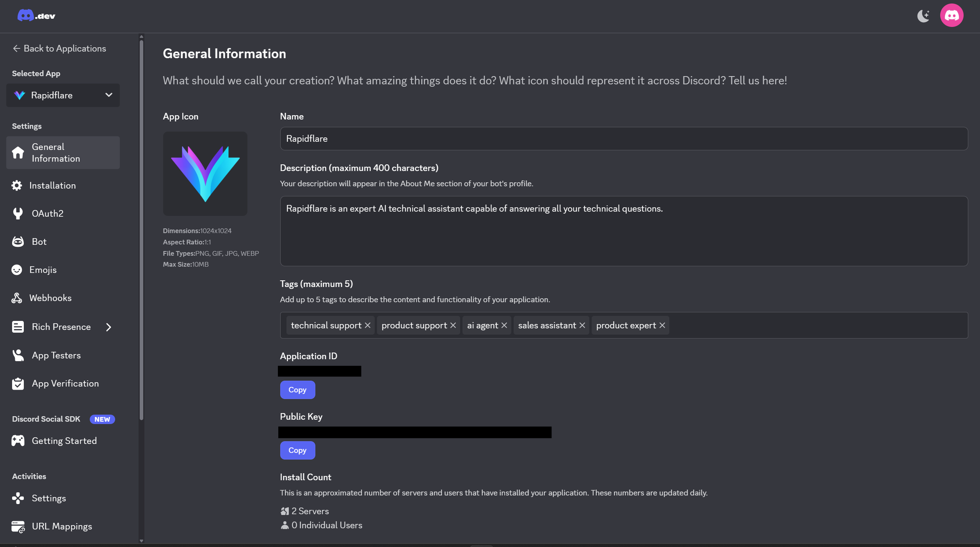Expand the Rich Presence submenu chevron
The image size is (980, 547).
[108, 327]
